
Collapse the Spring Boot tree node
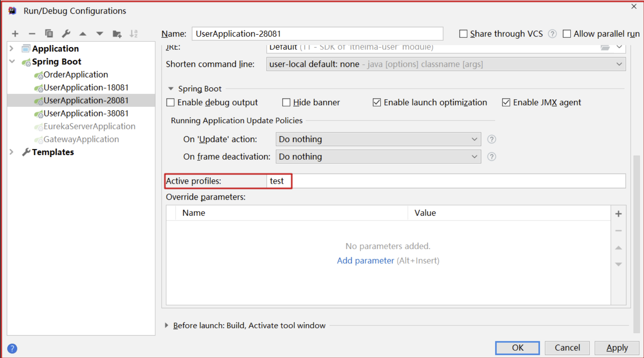pyautogui.click(x=12, y=61)
